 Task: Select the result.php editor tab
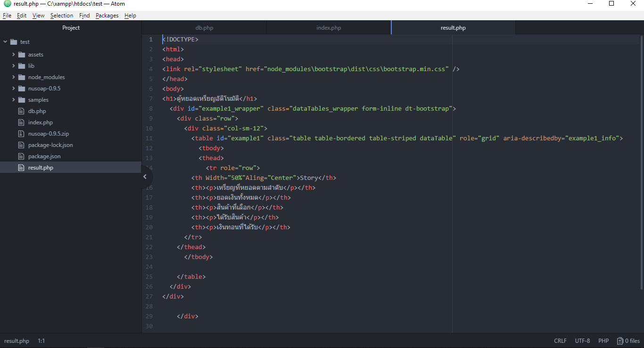(x=453, y=28)
